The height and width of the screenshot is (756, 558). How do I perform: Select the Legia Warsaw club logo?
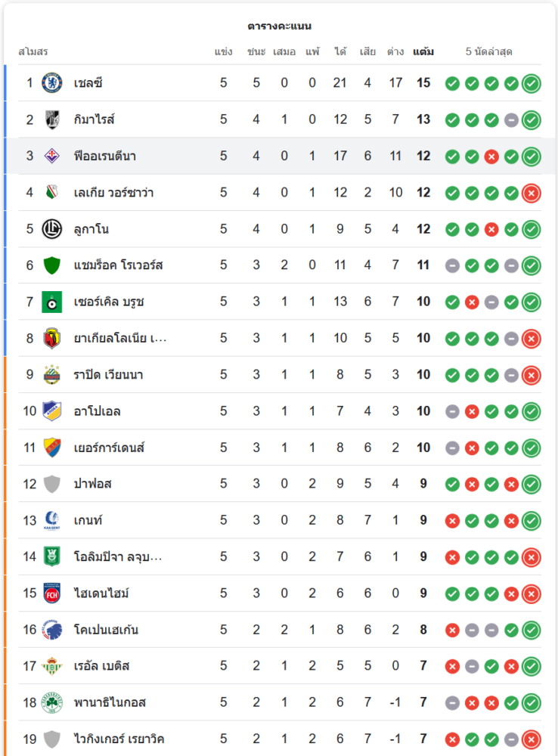[x=52, y=193]
